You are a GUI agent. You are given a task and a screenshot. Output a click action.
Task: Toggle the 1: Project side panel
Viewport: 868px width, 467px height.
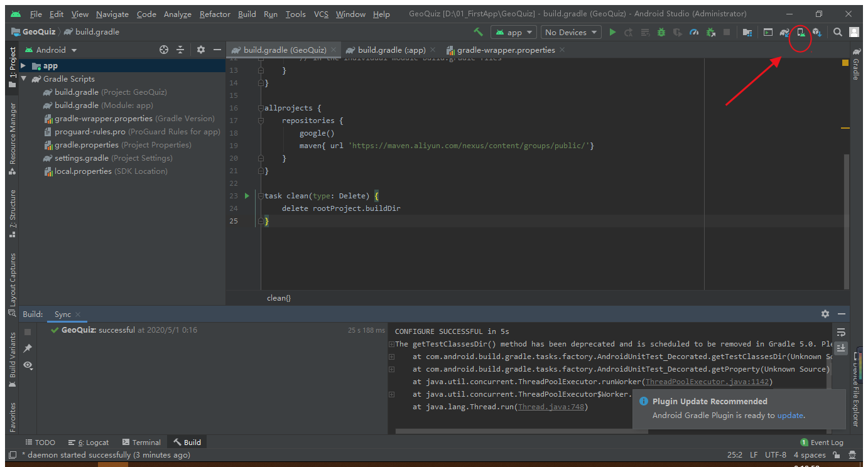click(13, 67)
